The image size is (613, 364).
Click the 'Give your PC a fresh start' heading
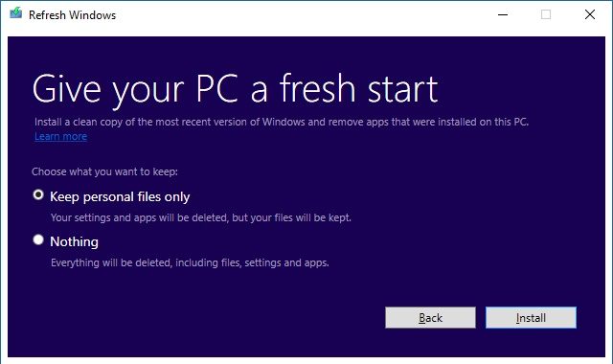click(x=235, y=90)
